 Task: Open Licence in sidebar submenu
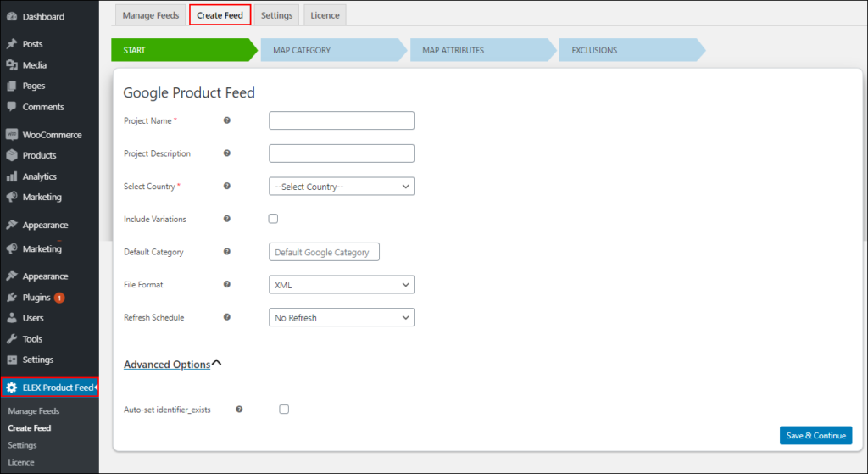[21, 462]
